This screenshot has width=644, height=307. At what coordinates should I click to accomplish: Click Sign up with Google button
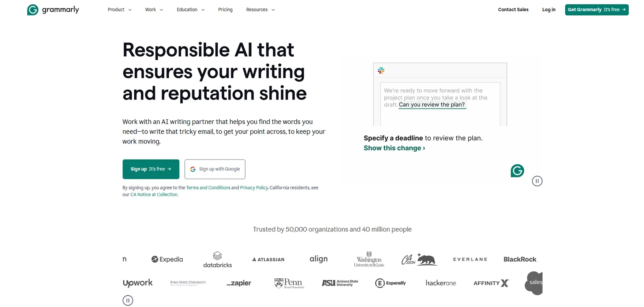tap(215, 169)
